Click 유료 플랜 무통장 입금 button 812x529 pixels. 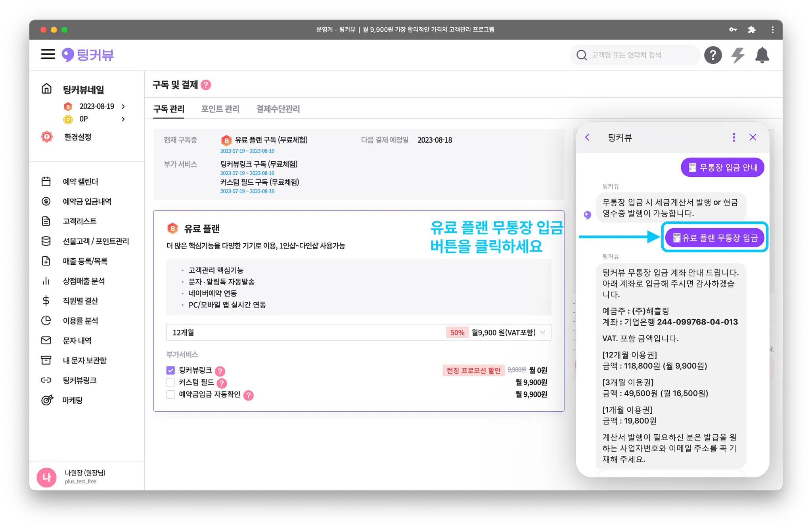tap(714, 237)
